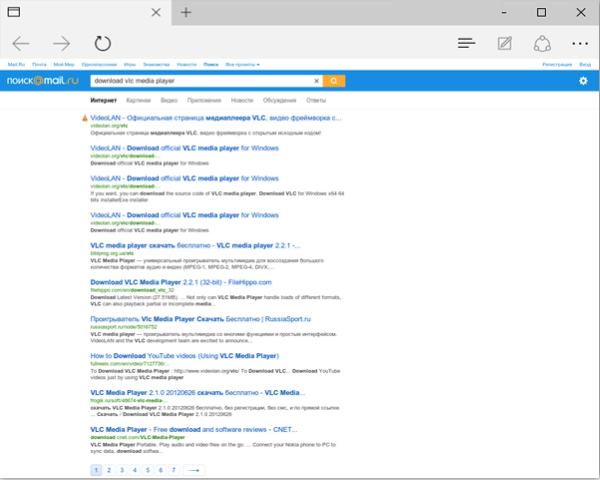Open 'VLC Media Player 2.1.0 20120626 скачать' result
This screenshot has width=600, height=480.
(x=197, y=393)
